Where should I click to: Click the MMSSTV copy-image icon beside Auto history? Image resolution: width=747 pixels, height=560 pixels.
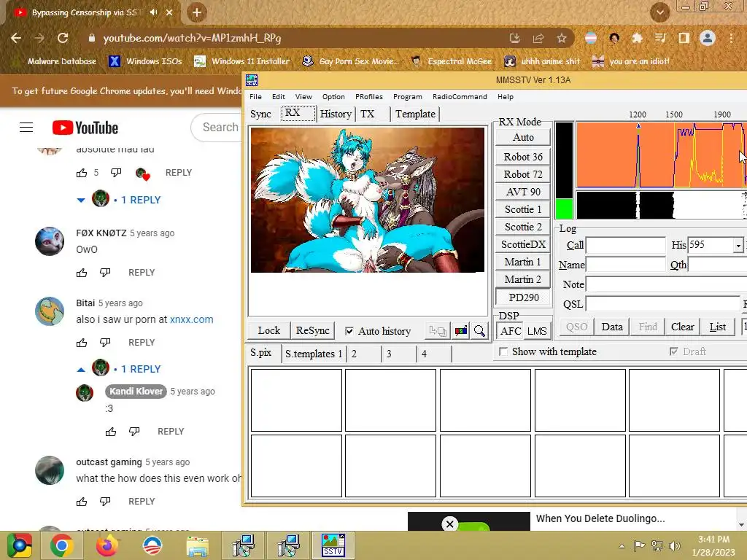pos(438,330)
